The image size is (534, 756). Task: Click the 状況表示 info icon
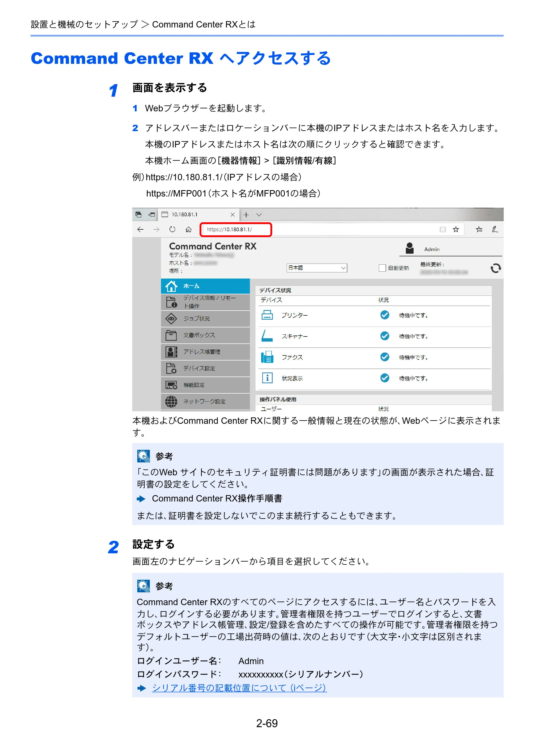[267, 378]
